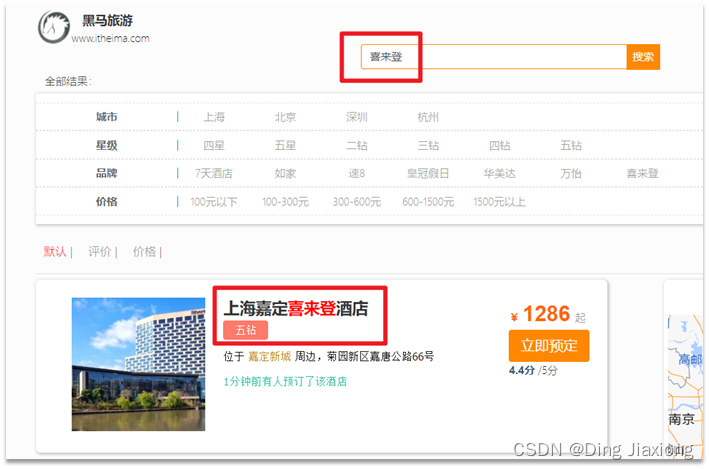709x469 pixels.
Task: Select price range 1500元以上
Action: click(x=500, y=202)
